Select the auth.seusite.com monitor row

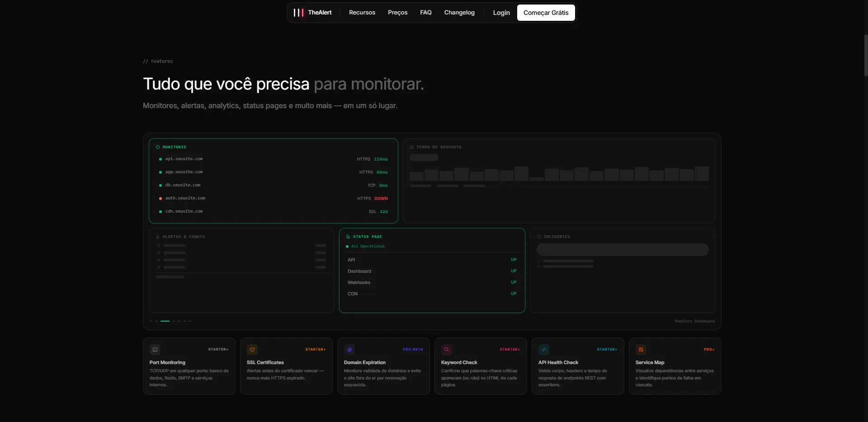[274, 199]
